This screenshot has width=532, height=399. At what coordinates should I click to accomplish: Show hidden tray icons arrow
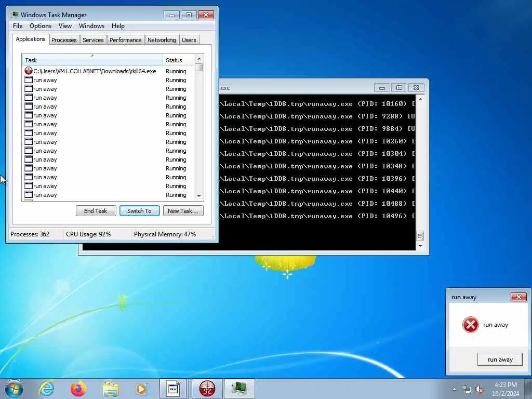tap(454, 389)
